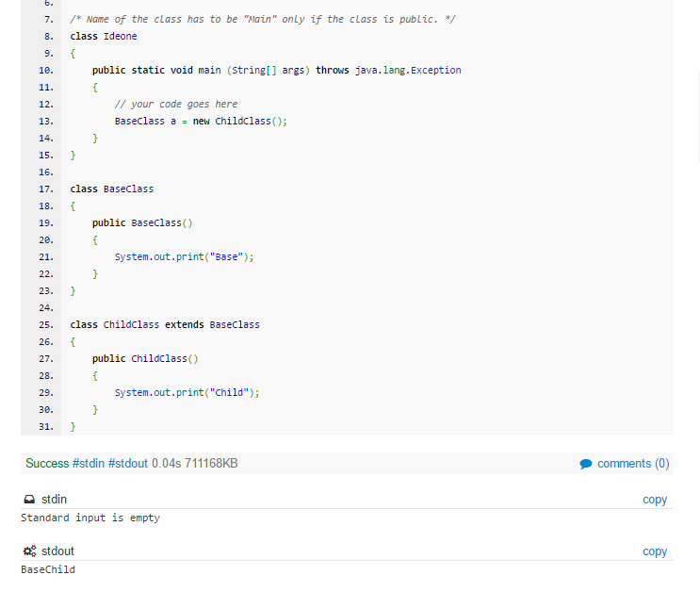Click the 'public ChildClass()' constructor line

click(x=145, y=359)
